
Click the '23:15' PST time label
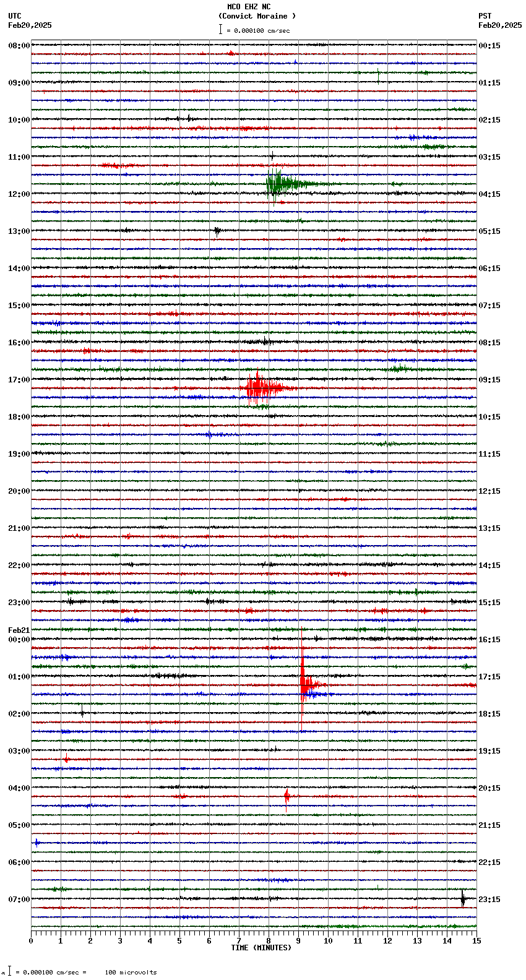pos(489,900)
